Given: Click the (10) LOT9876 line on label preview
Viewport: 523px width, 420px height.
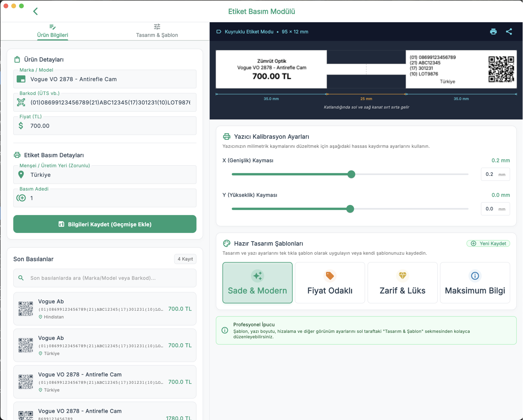Looking at the screenshot, I should coord(424,74).
